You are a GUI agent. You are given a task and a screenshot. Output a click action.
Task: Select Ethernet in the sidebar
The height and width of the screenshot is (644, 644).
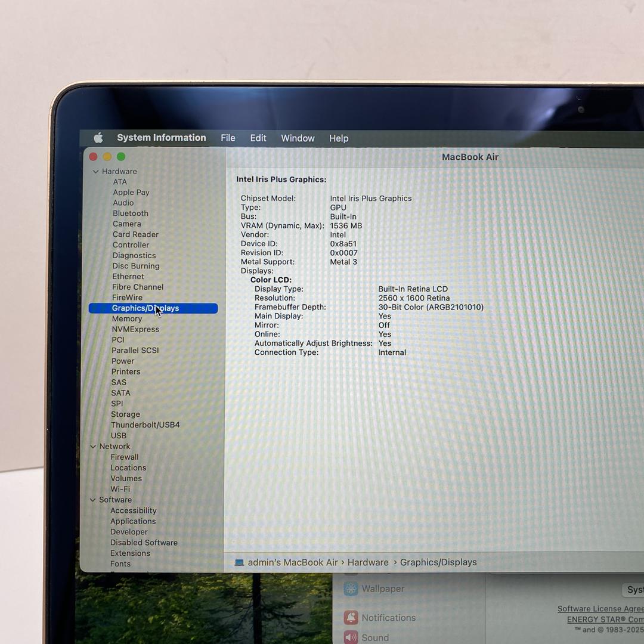(x=128, y=277)
